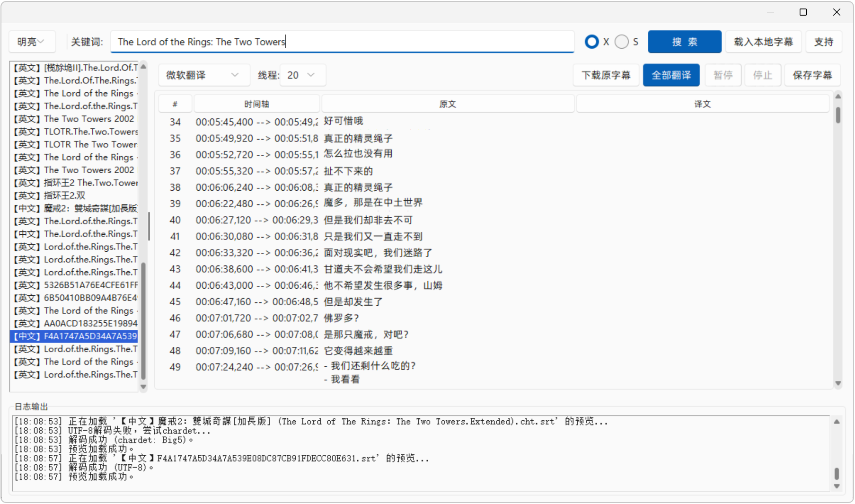Select subtitle row 47 是那只魔戒，对吧?
Viewport: 855px width, 504px height.
coord(494,335)
